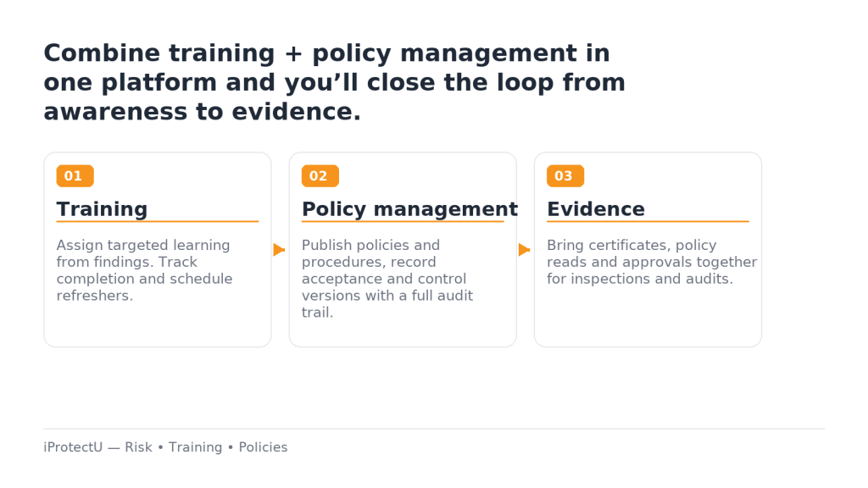
Task: Click the text about publishing policies and procedures
Action: point(387,278)
